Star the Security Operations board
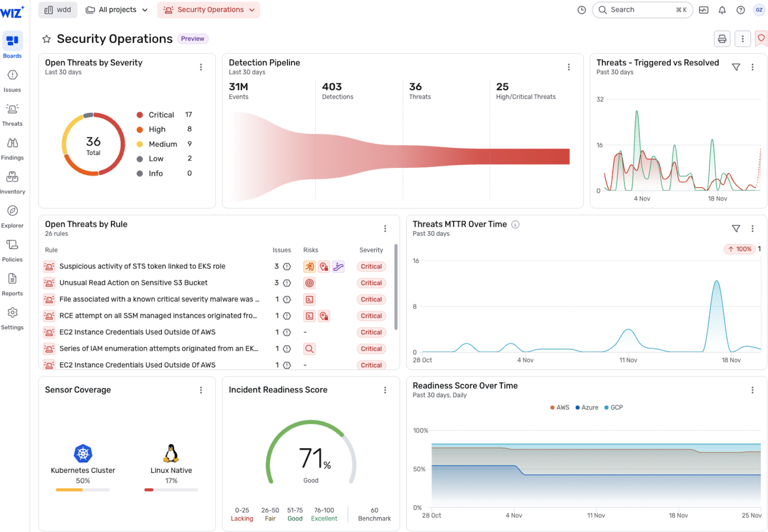This screenshot has height=532, width=768. coord(47,38)
